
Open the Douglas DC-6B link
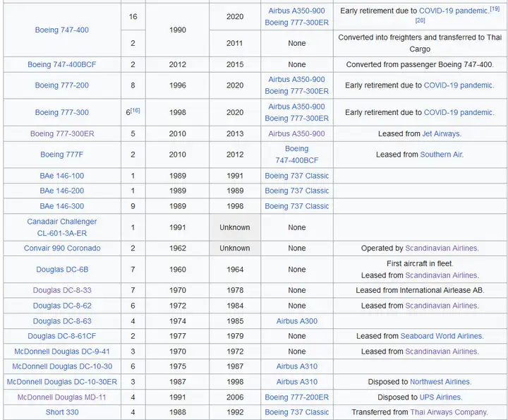pyautogui.click(x=62, y=270)
